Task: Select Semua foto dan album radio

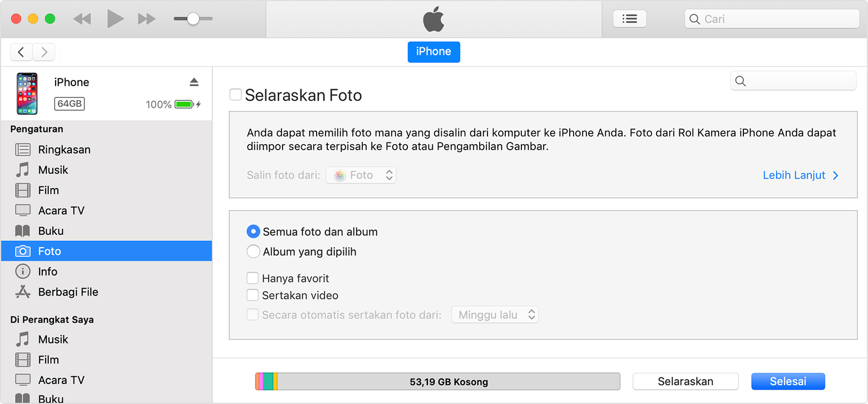Action: (x=253, y=231)
